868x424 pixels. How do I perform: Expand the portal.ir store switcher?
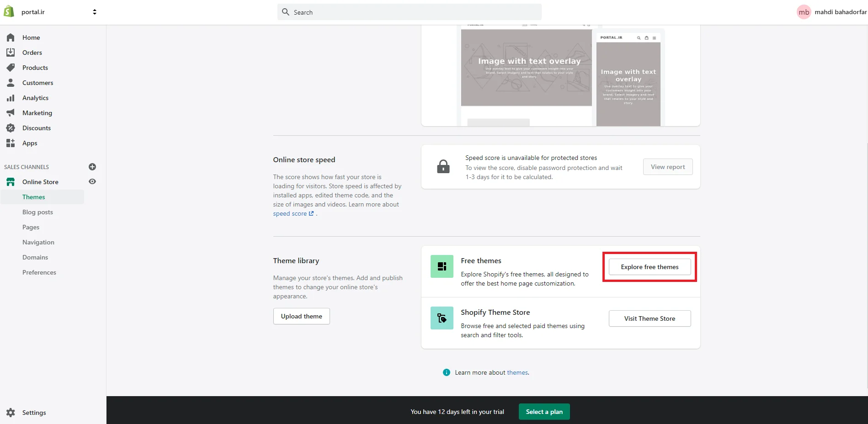pyautogui.click(x=94, y=12)
